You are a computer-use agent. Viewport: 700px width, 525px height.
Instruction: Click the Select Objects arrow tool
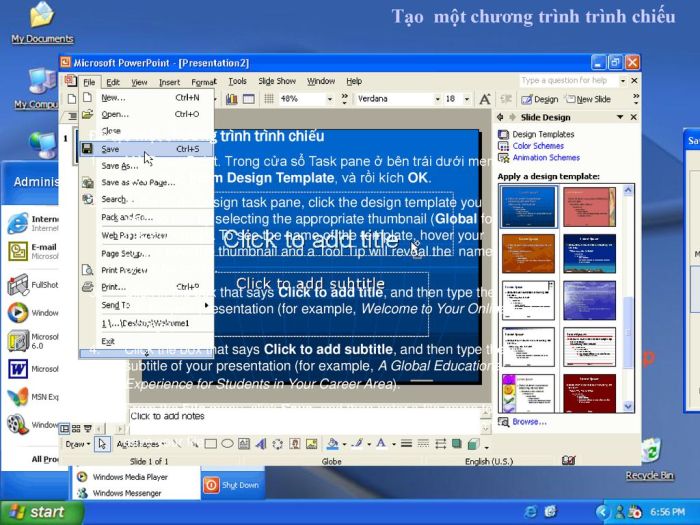(102, 444)
